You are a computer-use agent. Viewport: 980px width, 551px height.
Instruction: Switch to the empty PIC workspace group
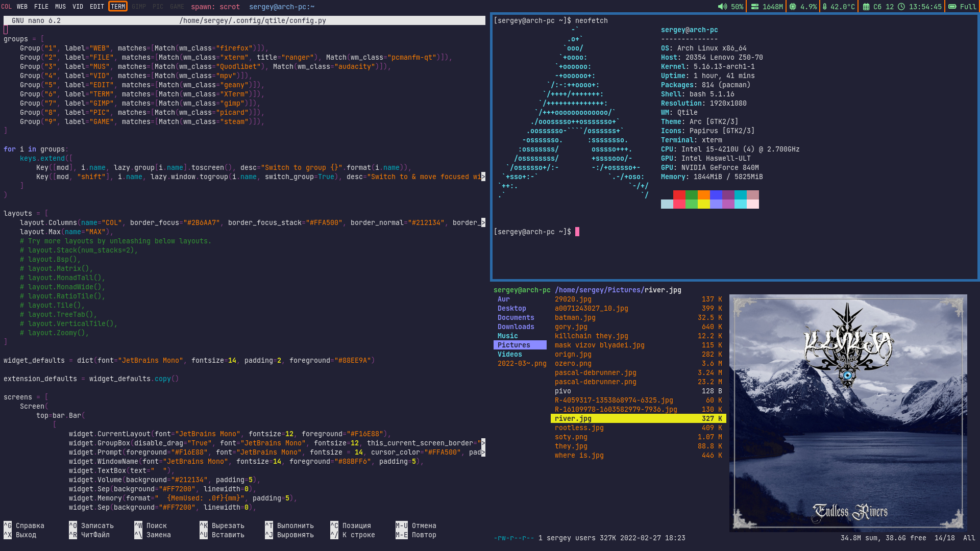point(158,7)
